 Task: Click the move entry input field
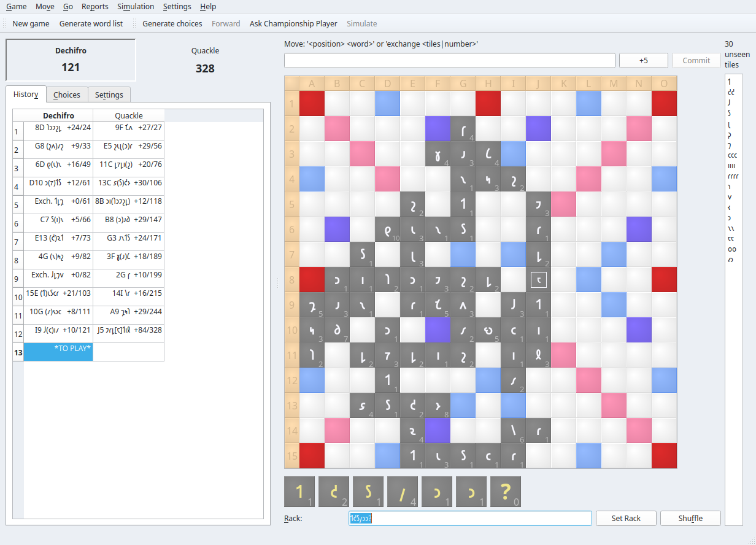click(x=449, y=60)
